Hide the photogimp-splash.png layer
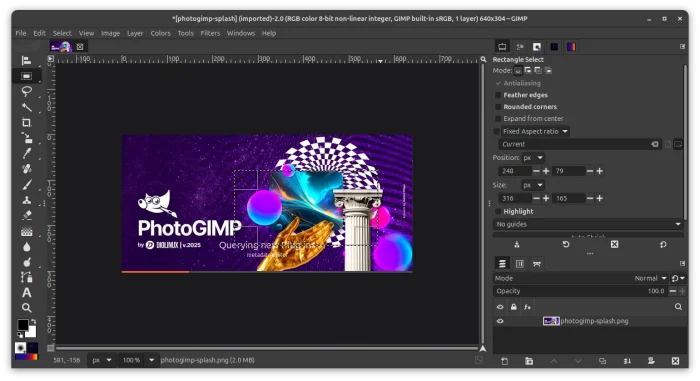 pos(500,321)
